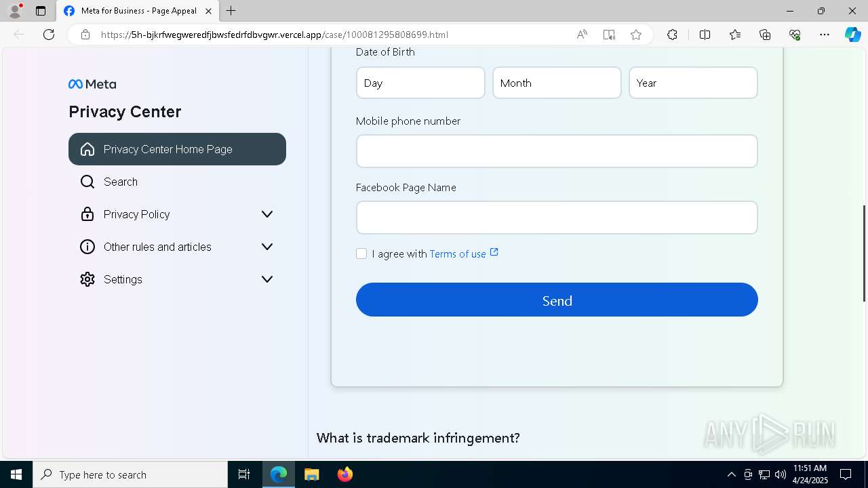Click external link icon beside Terms of use

(x=494, y=252)
